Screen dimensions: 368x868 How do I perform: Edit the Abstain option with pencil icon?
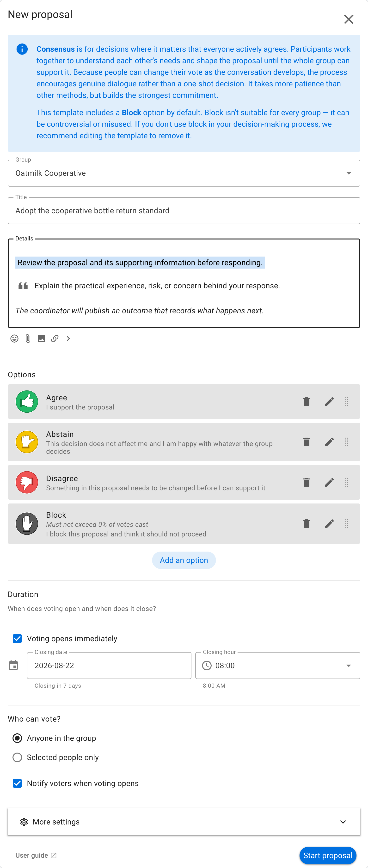pyautogui.click(x=329, y=442)
